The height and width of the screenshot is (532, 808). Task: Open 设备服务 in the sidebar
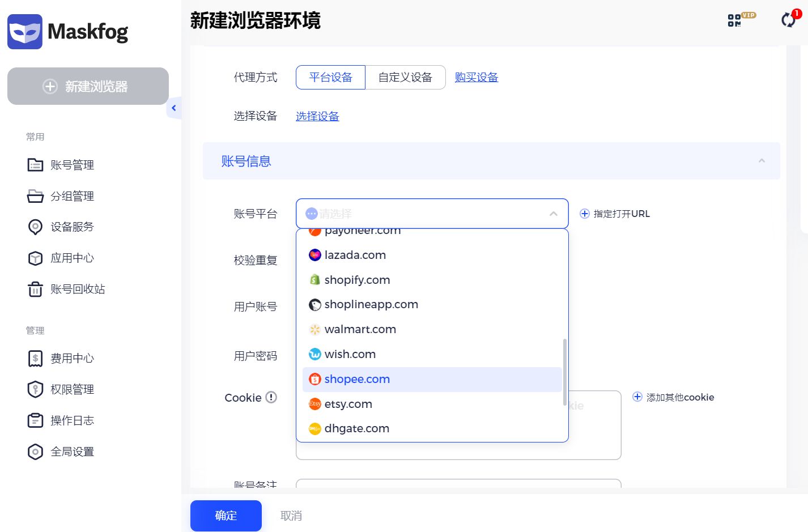[x=72, y=227]
